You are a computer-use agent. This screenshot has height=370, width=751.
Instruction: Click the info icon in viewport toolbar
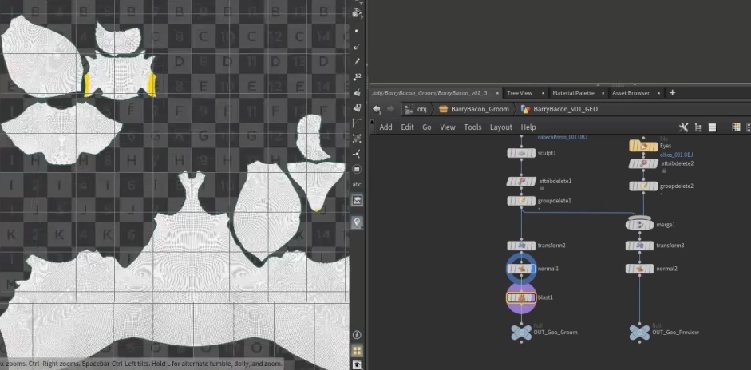tap(357, 335)
